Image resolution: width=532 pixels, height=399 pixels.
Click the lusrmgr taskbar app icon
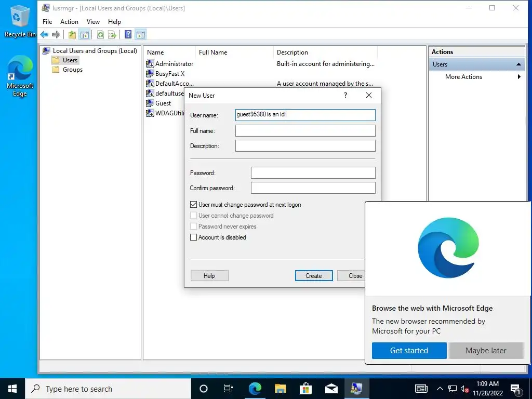(x=356, y=389)
